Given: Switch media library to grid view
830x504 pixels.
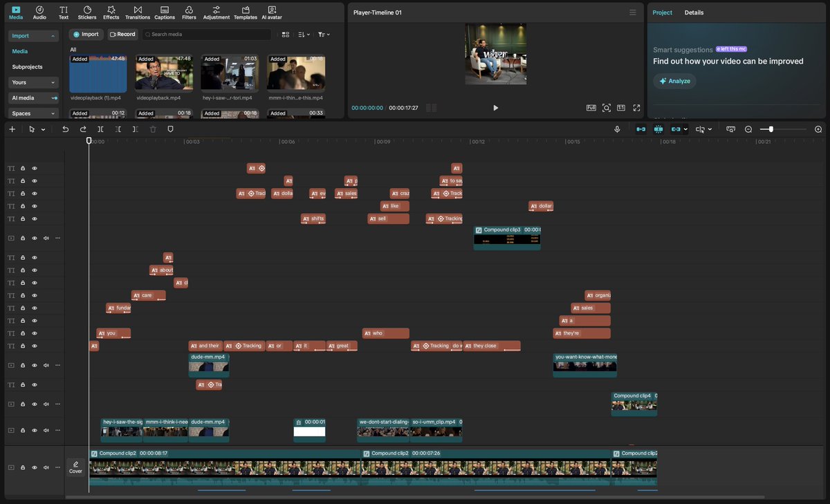Looking at the screenshot, I should (x=285, y=34).
